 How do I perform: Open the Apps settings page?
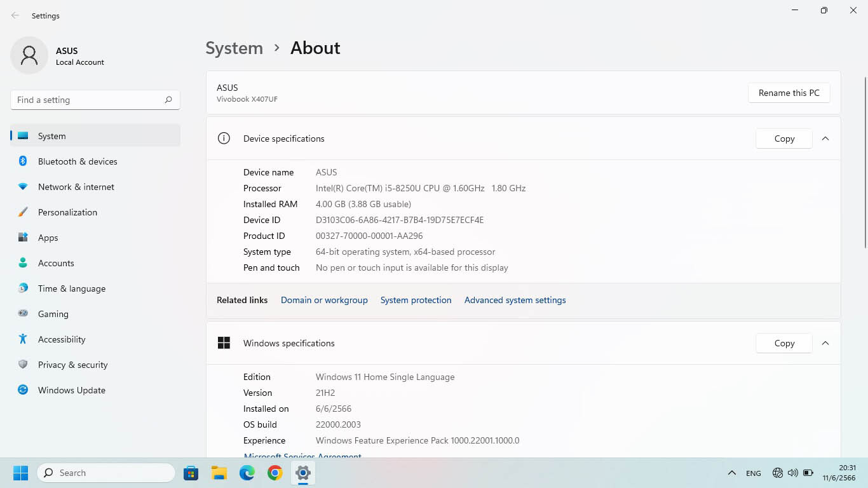point(48,238)
